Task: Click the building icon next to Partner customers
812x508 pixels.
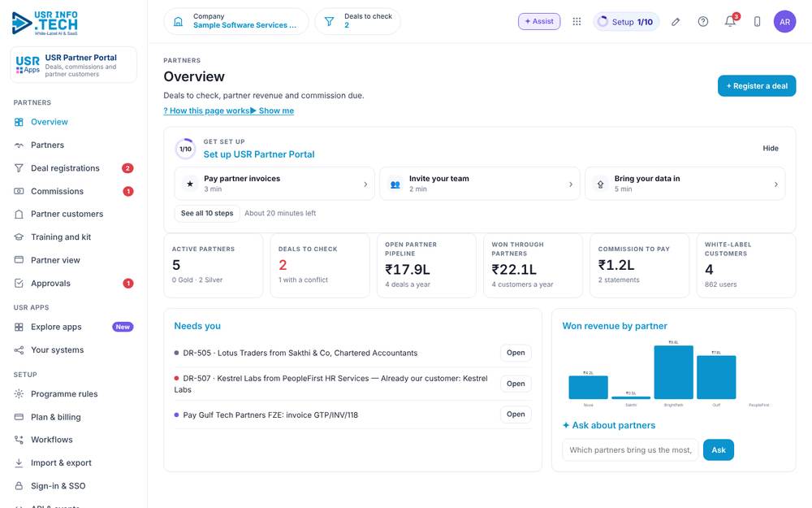Action: click(19, 214)
